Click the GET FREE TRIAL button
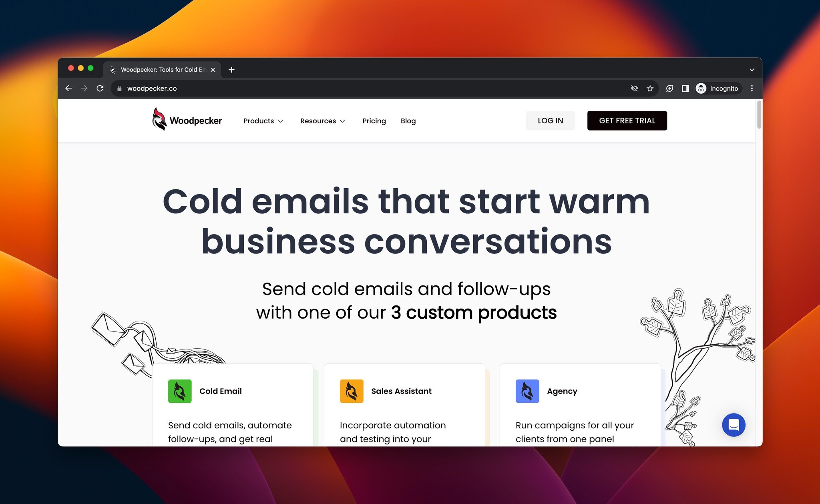 click(x=628, y=120)
